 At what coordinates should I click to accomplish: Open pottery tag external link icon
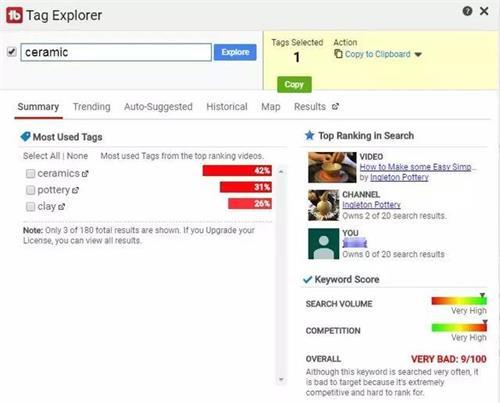(x=75, y=190)
